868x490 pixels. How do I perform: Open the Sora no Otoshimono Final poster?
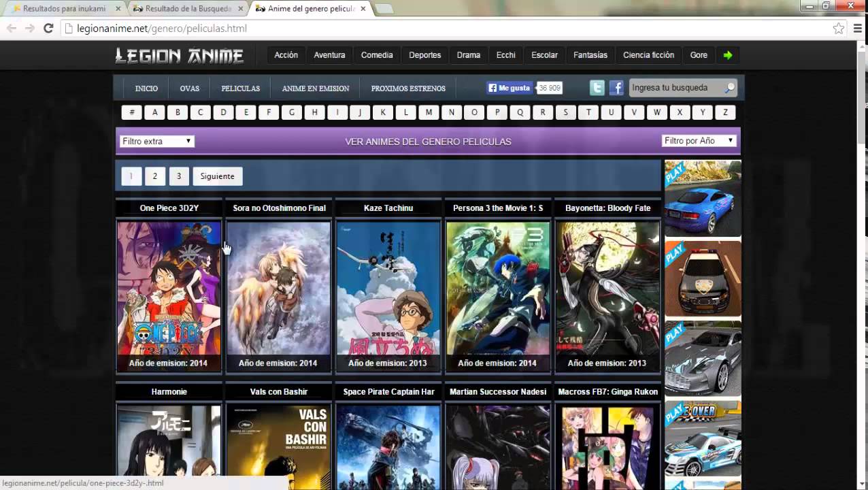tap(279, 297)
